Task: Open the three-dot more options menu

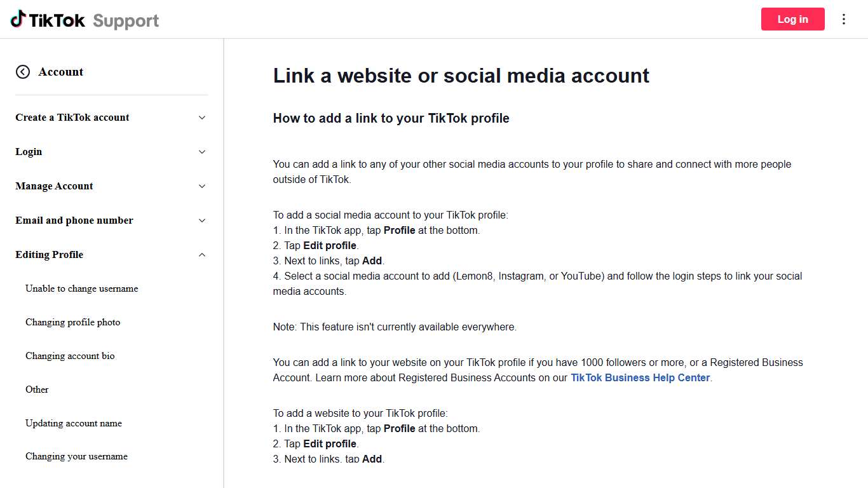Action: click(844, 19)
